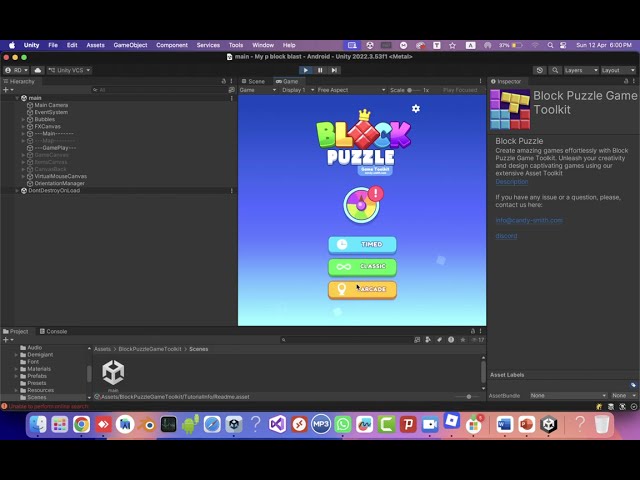
Task: Expand DontDestroyOnLoad scene
Action: tap(17, 191)
